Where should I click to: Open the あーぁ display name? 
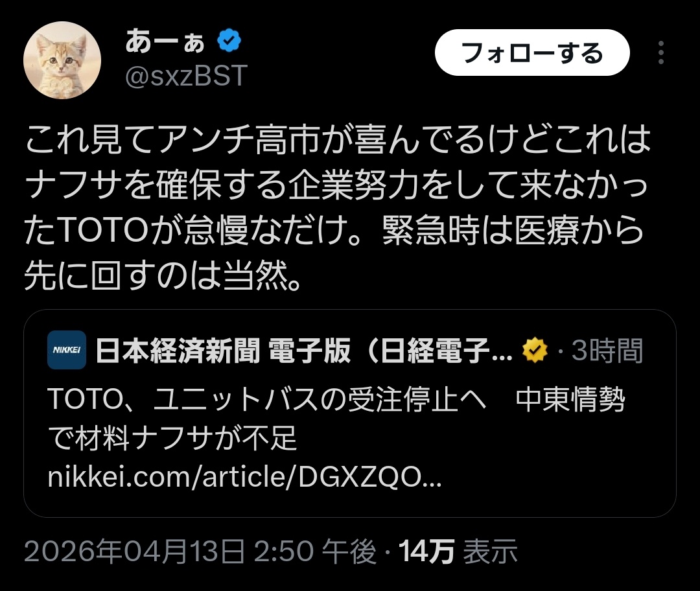tap(165, 41)
